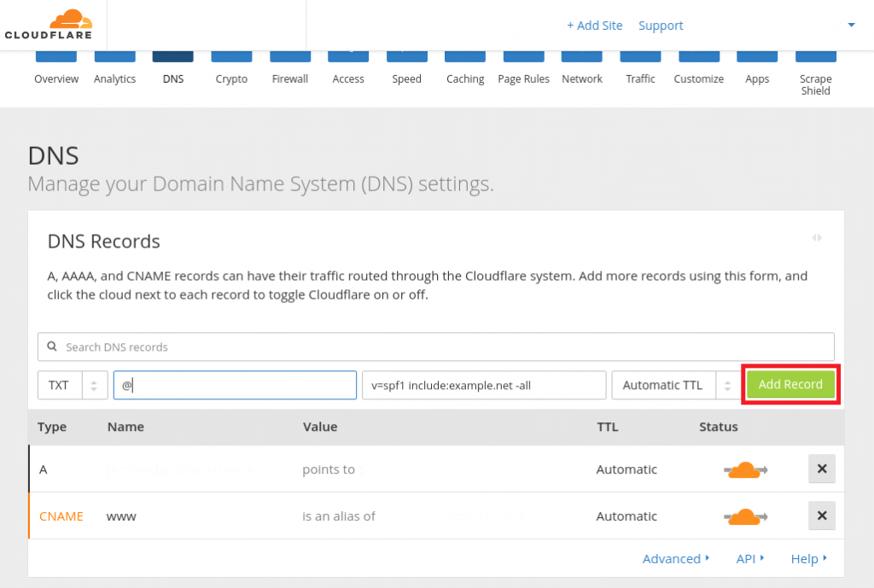Expand the Advanced link

(676, 558)
